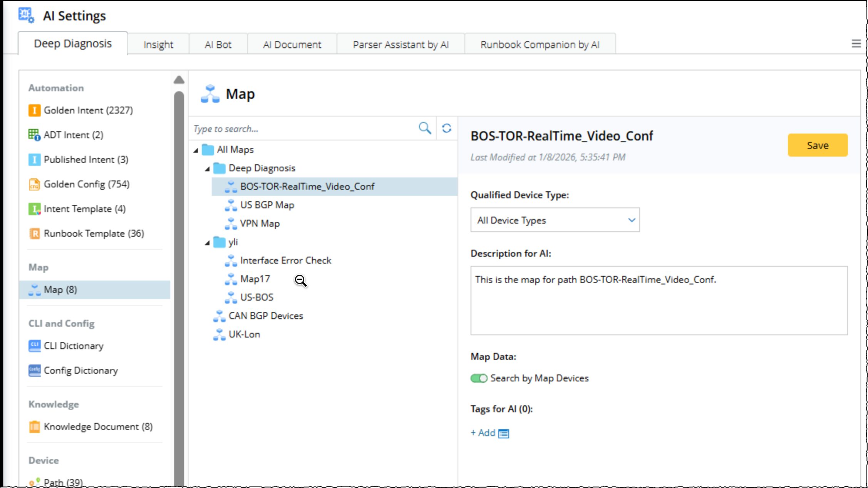Open the tag list icon beside Add
Screen dimensions: 868x488
point(503,434)
